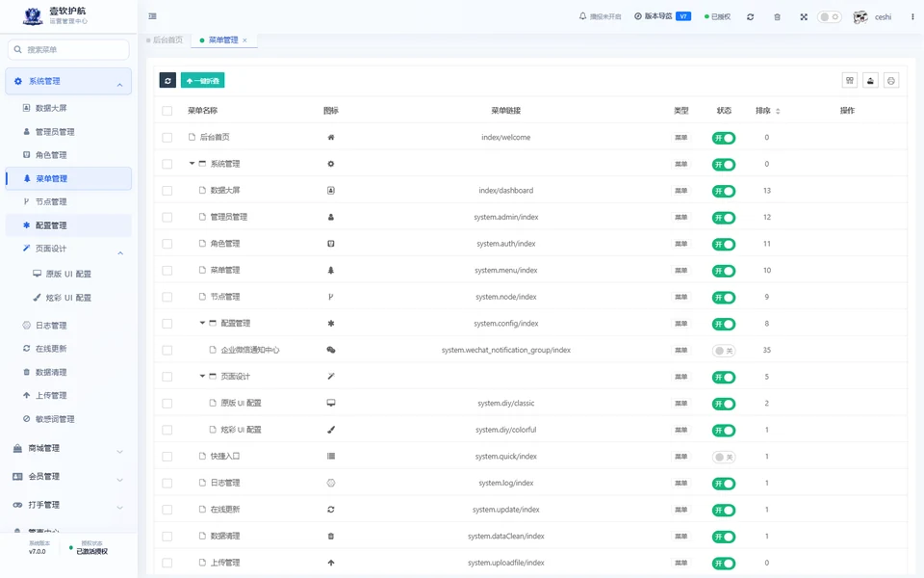Open 敏感词管理 in the sidebar

(68, 419)
